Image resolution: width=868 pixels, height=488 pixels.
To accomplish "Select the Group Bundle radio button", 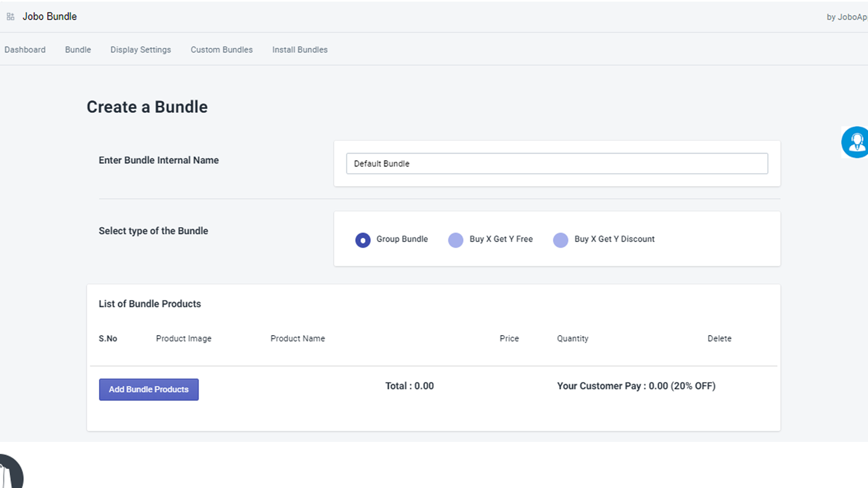I will [362, 240].
